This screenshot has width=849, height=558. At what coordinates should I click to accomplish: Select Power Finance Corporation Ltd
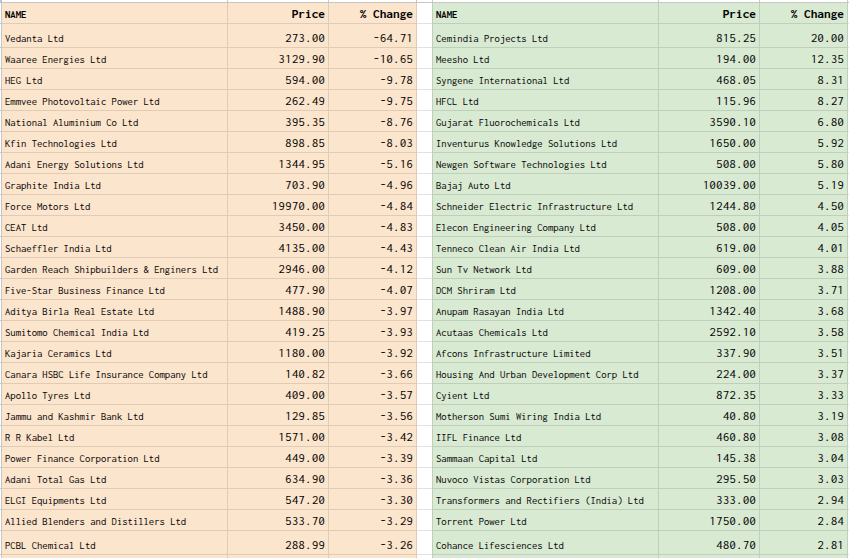pos(114,458)
